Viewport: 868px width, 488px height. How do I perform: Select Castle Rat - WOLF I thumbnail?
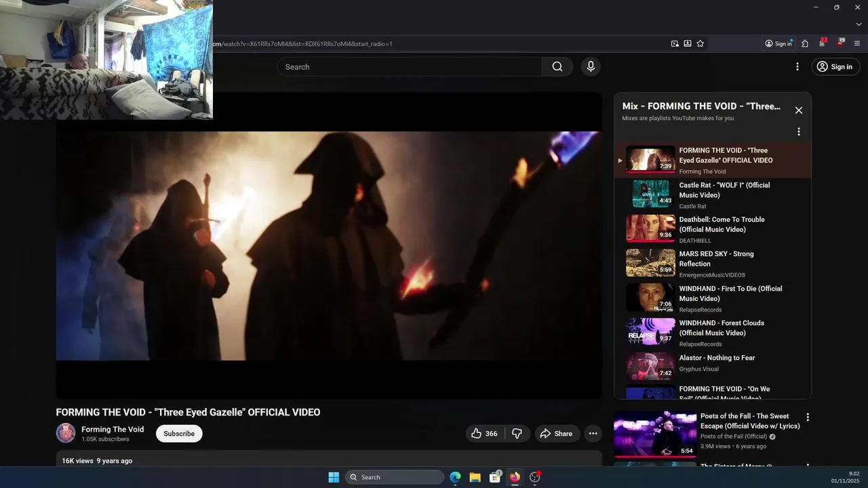(x=650, y=192)
